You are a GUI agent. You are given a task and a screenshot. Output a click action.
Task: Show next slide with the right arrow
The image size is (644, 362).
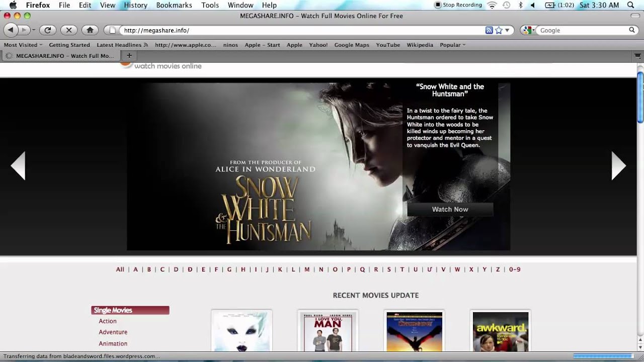click(x=619, y=166)
